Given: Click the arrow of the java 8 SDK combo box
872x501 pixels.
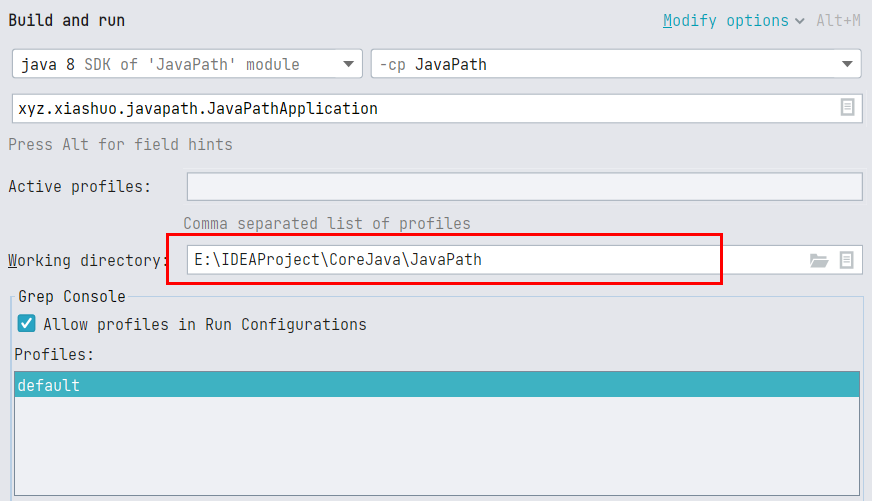Looking at the screenshot, I should pyautogui.click(x=349, y=64).
